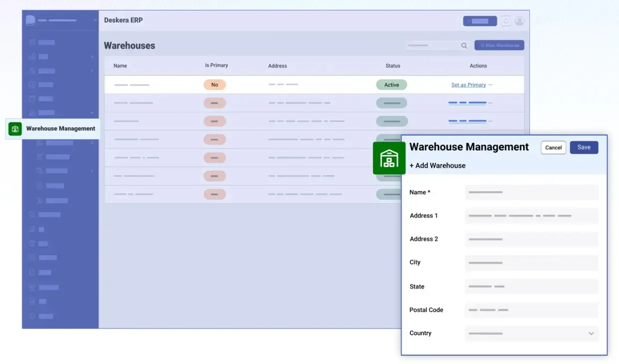Screen dimensions: 619x364
Task: Click the search input field above the warehouse list
Action: (435, 45)
